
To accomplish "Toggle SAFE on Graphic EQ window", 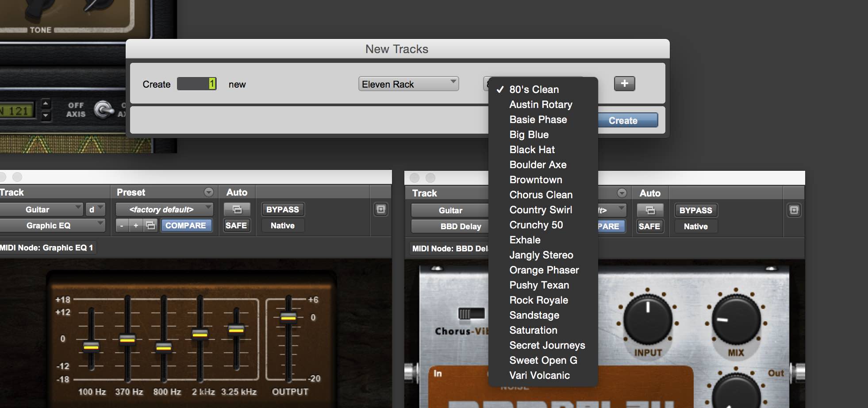I will pyautogui.click(x=236, y=225).
